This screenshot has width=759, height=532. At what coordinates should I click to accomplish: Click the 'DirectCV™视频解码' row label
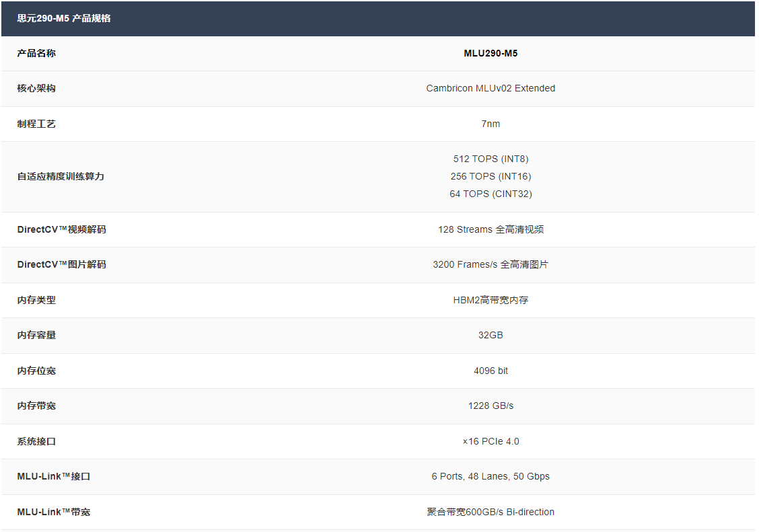[x=61, y=229]
